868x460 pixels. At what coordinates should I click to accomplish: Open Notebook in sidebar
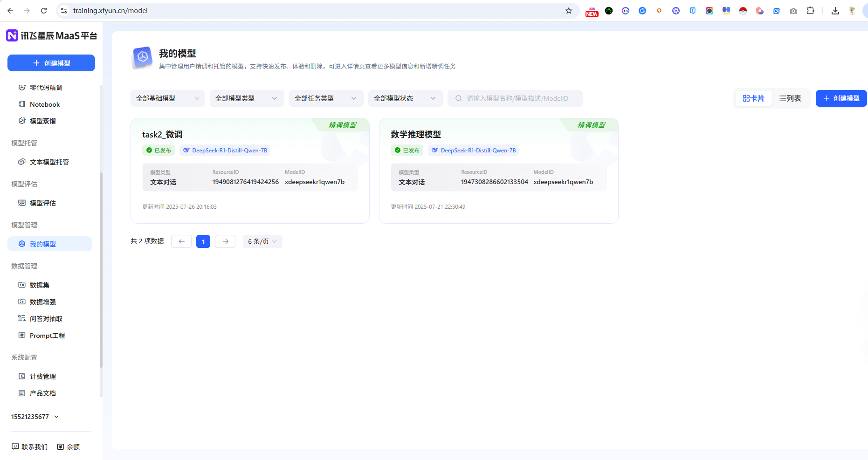[45, 104]
